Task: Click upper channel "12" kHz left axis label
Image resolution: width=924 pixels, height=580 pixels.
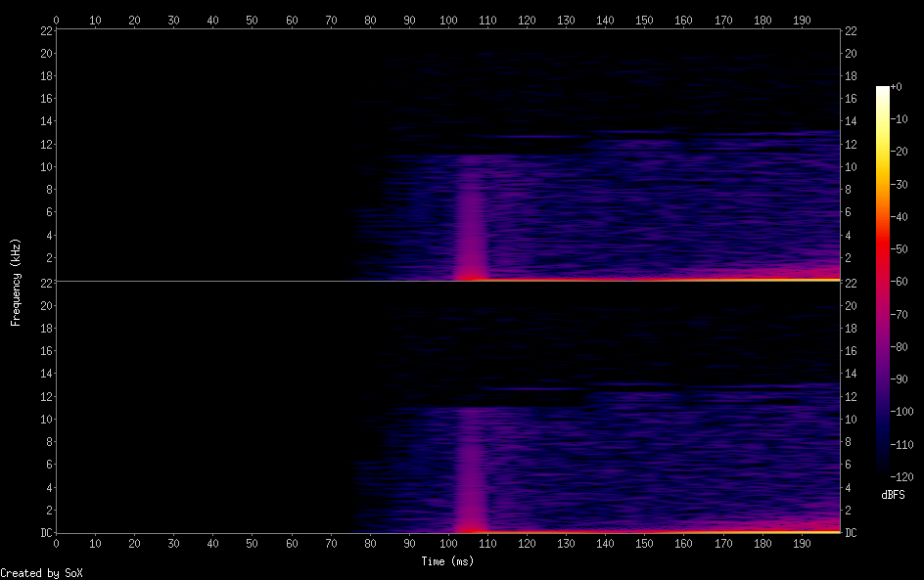Action: click(x=46, y=144)
